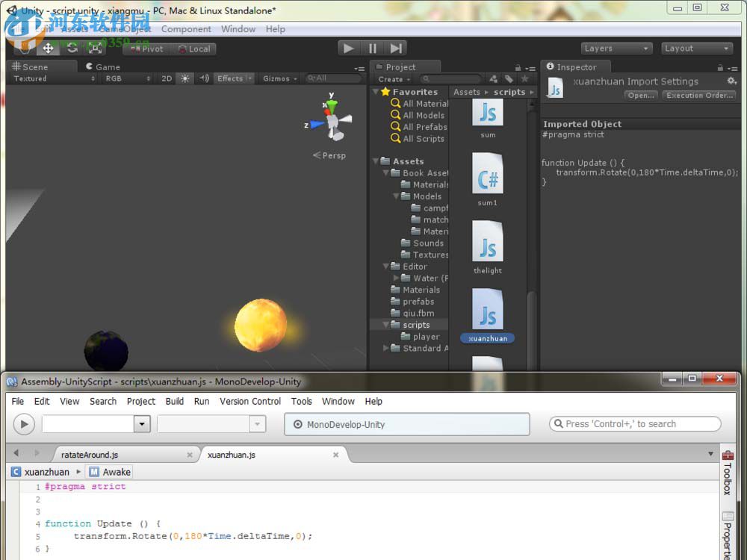Open the Layout dropdown

[696, 48]
